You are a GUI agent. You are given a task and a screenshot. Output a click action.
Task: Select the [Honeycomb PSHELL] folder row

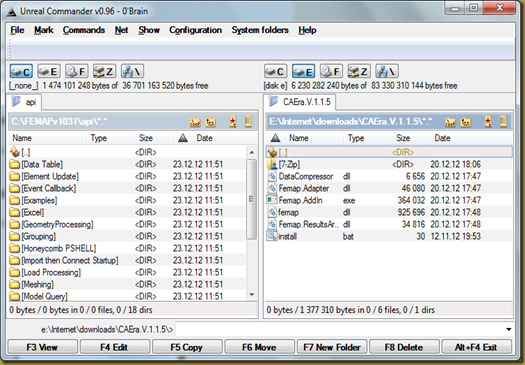pos(127,248)
